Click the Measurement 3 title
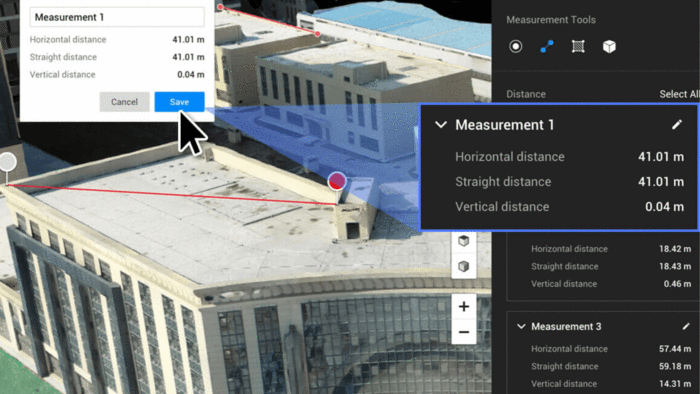The width and height of the screenshot is (700, 394). 566,327
